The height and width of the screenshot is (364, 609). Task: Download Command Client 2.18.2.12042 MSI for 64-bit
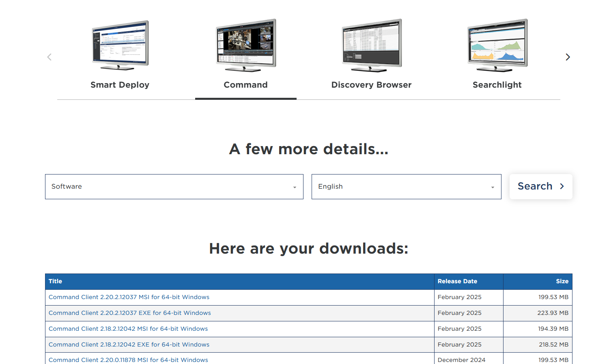(x=128, y=329)
